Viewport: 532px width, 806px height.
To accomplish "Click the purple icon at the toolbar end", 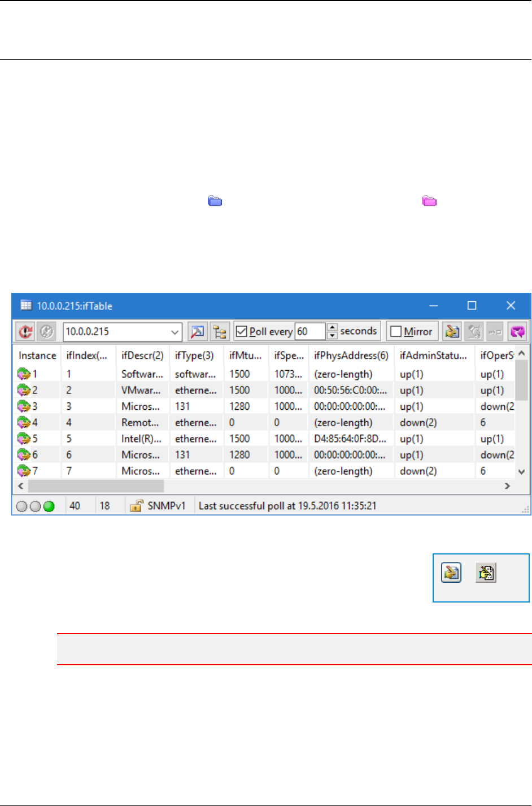I will 517,331.
